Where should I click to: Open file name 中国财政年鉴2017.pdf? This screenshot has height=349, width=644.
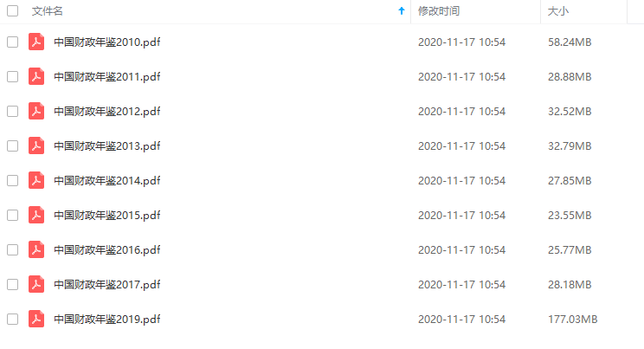pyautogui.click(x=107, y=284)
